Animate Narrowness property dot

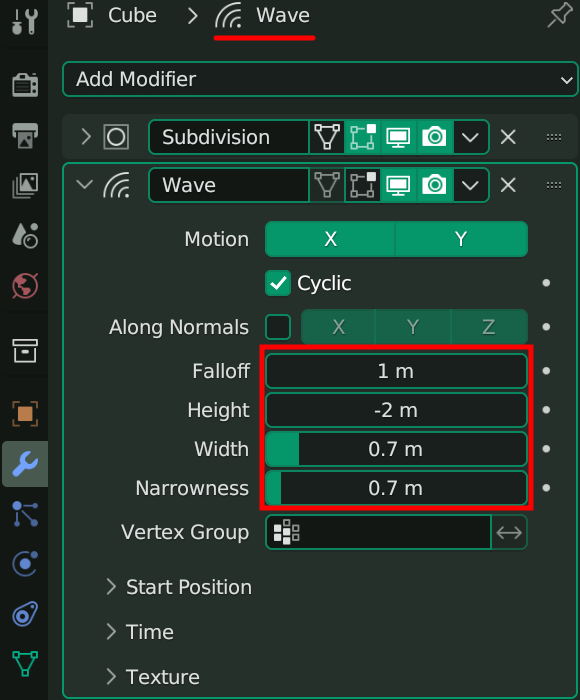[546, 488]
